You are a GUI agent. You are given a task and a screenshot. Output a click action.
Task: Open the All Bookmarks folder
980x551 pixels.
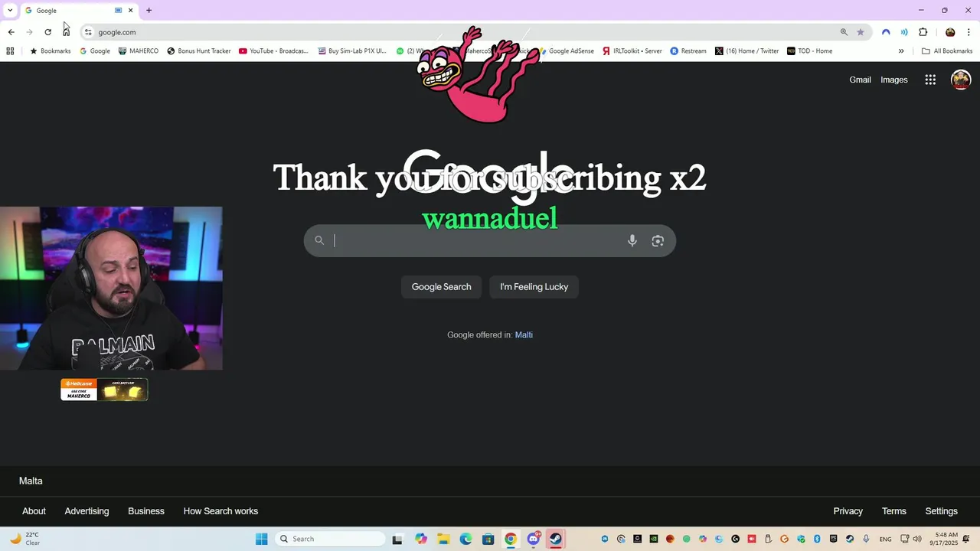(947, 51)
